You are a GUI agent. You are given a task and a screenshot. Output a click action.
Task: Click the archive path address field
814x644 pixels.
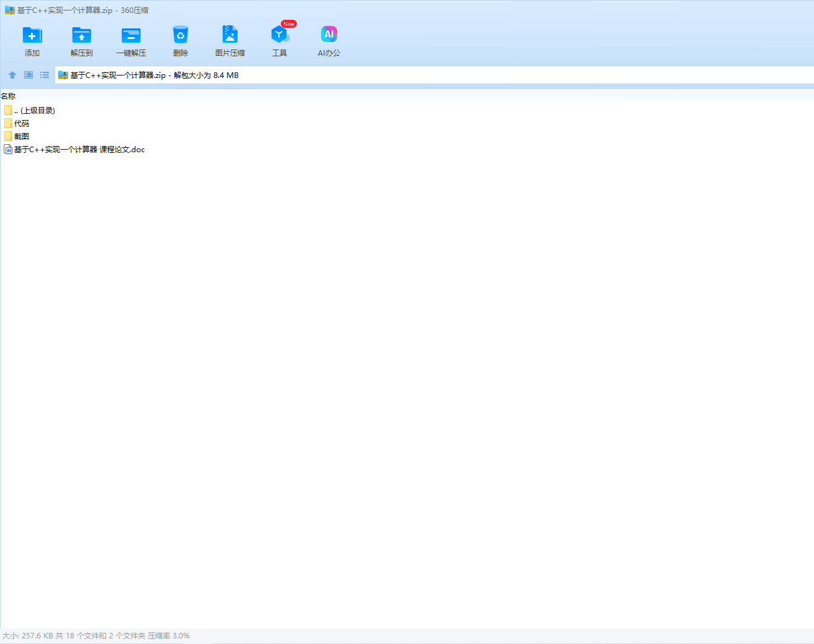(434, 75)
